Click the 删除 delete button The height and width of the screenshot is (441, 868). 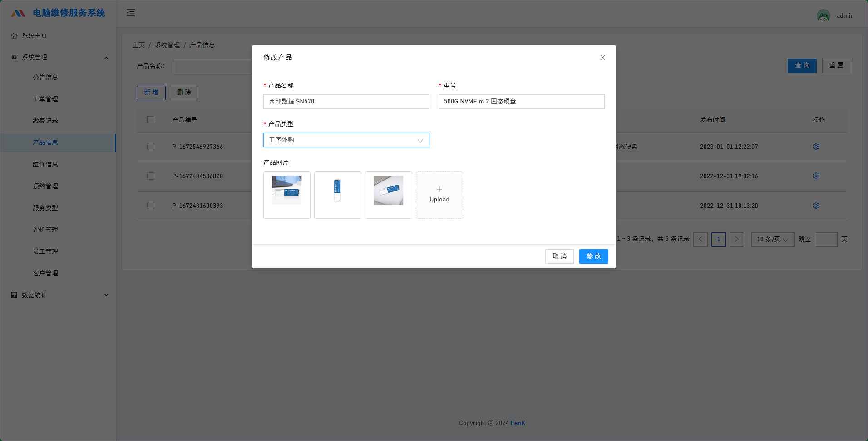(x=184, y=93)
